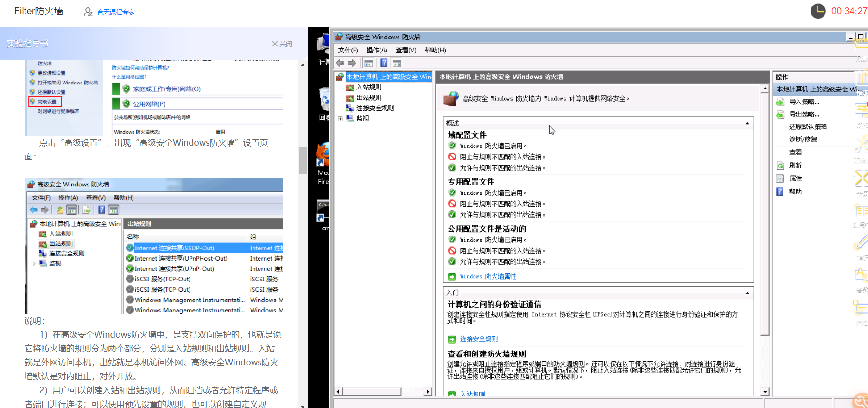The image size is (868, 408).
Task: Click the guide panel scrollbar down arrow
Action: click(303, 406)
